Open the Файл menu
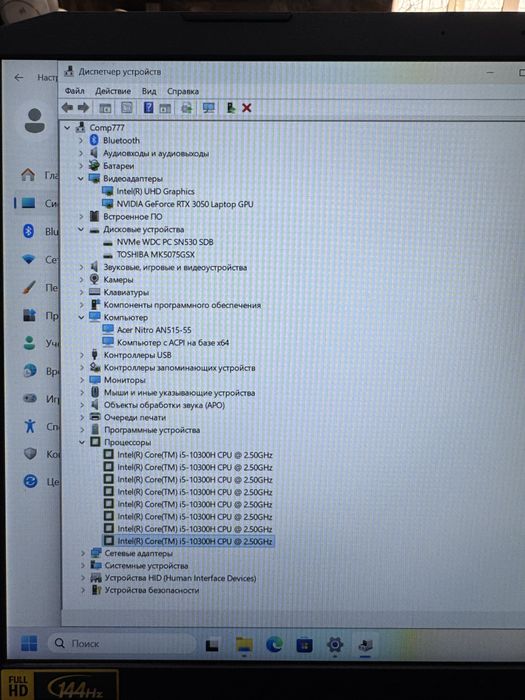525x700 pixels. point(75,91)
